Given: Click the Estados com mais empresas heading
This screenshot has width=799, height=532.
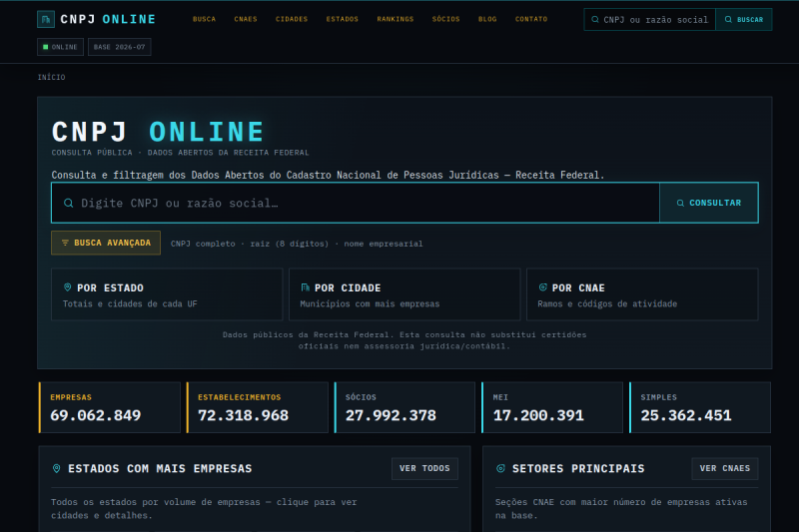Looking at the screenshot, I should [x=160, y=468].
